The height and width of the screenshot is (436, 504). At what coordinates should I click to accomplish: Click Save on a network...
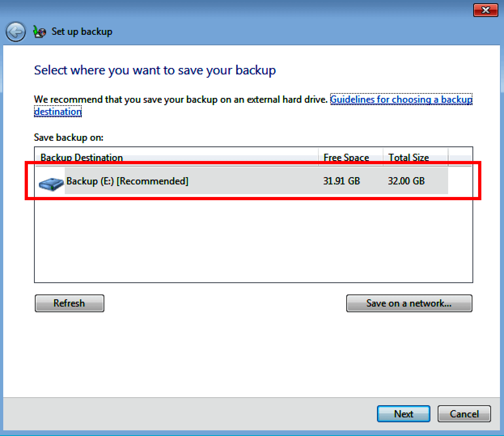(409, 303)
